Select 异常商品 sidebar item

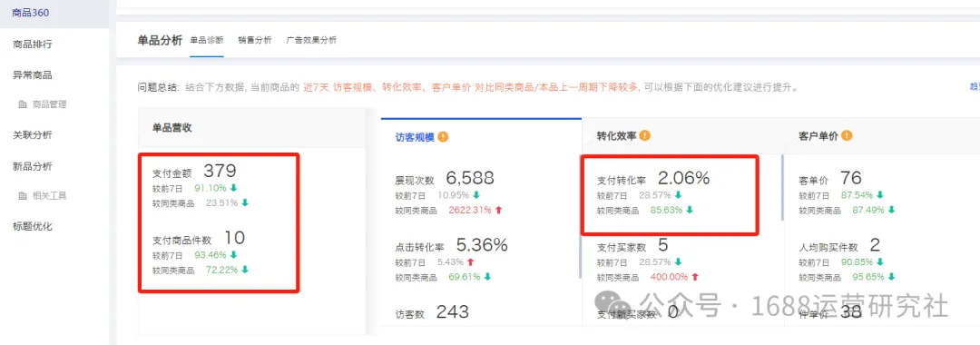[x=32, y=75]
